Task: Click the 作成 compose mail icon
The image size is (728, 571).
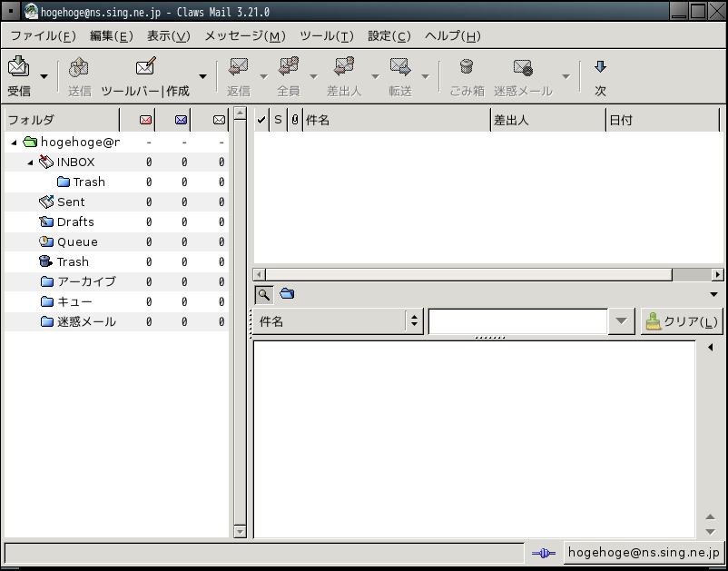Action: click(146, 67)
